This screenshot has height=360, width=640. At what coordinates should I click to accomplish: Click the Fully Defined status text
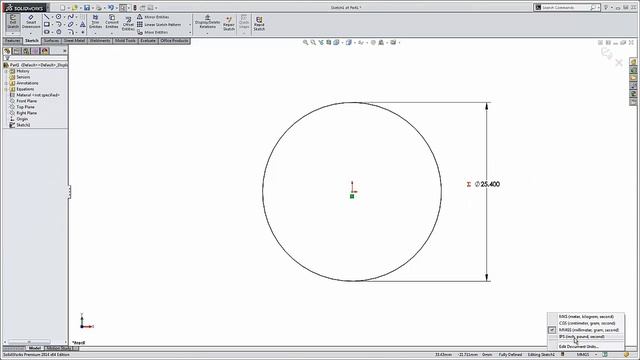510,355
